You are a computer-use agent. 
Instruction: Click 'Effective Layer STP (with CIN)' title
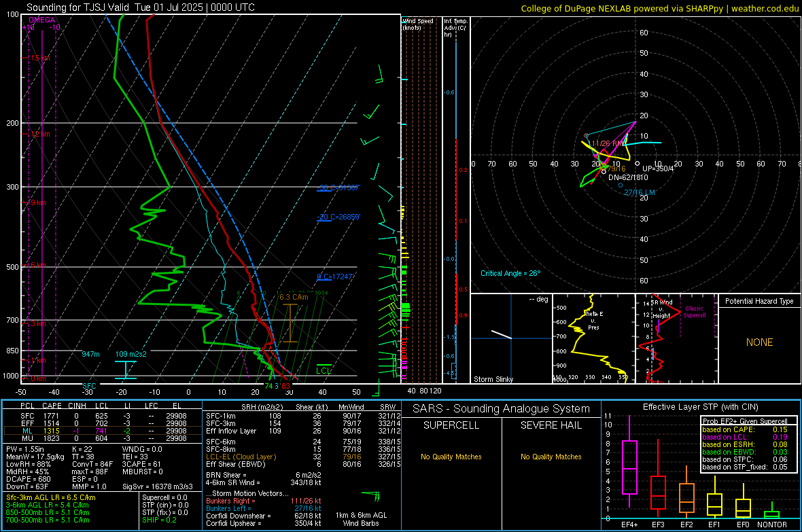pyautogui.click(x=701, y=407)
